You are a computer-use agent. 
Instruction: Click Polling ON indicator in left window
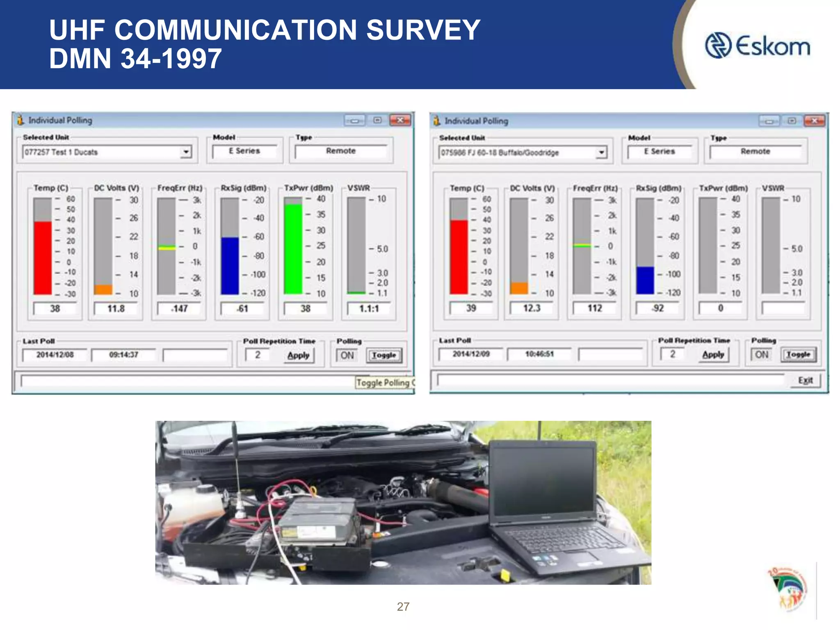(x=347, y=355)
